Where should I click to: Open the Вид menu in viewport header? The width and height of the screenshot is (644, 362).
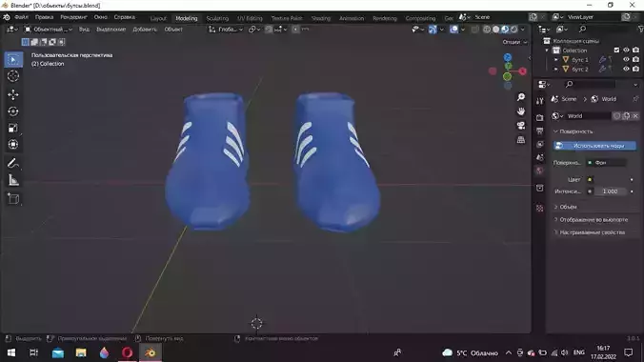click(x=84, y=30)
